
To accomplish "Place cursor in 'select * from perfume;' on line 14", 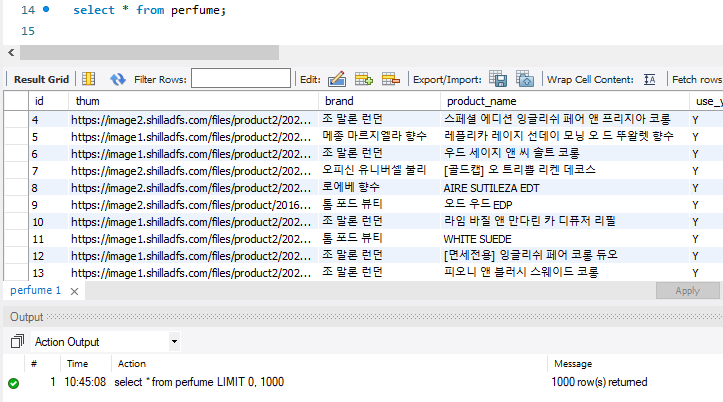I will click(149, 10).
